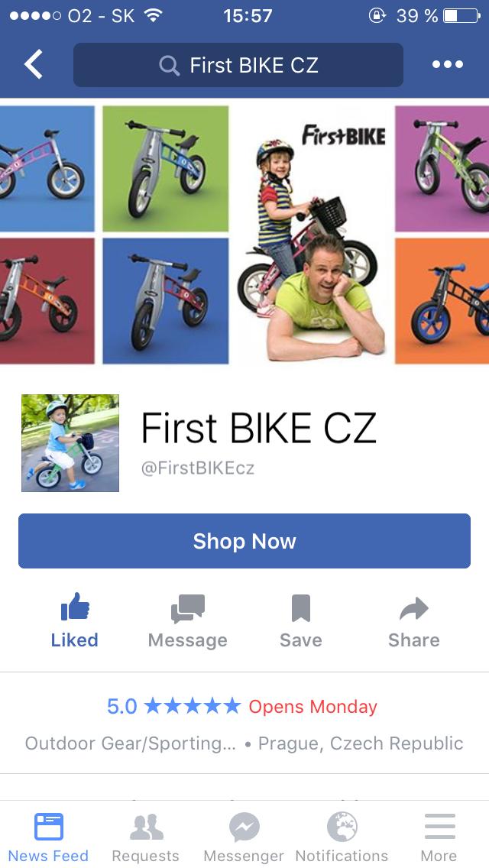Viewport: 489px width, 868px height.
Task: Open Messenger from bottom bar
Action: tap(244, 837)
